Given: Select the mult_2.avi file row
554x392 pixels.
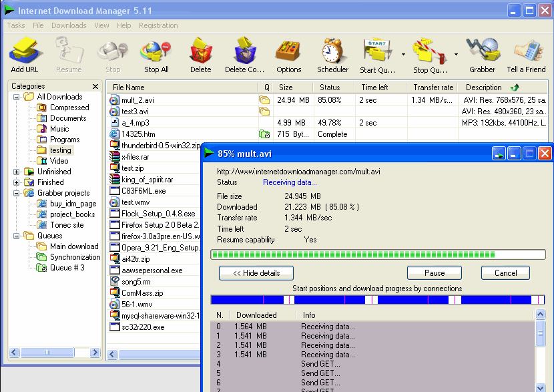Looking at the screenshot, I should [327, 100].
